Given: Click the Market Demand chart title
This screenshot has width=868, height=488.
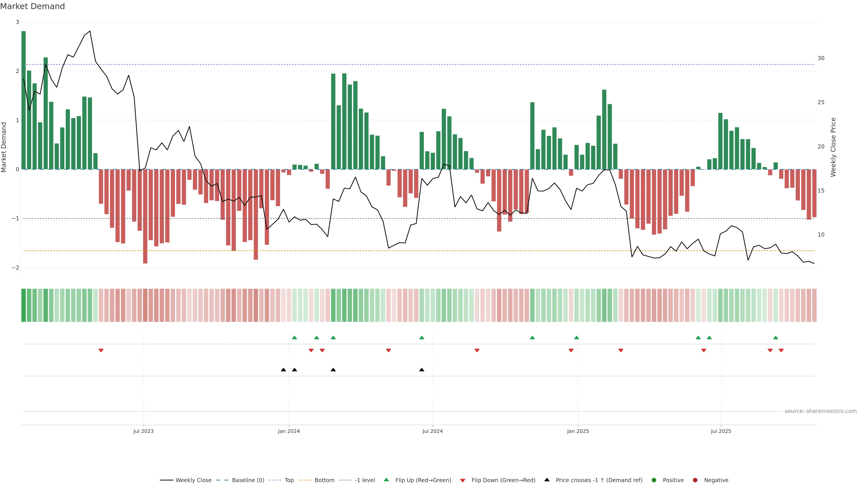Looking at the screenshot, I should point(32,6).
